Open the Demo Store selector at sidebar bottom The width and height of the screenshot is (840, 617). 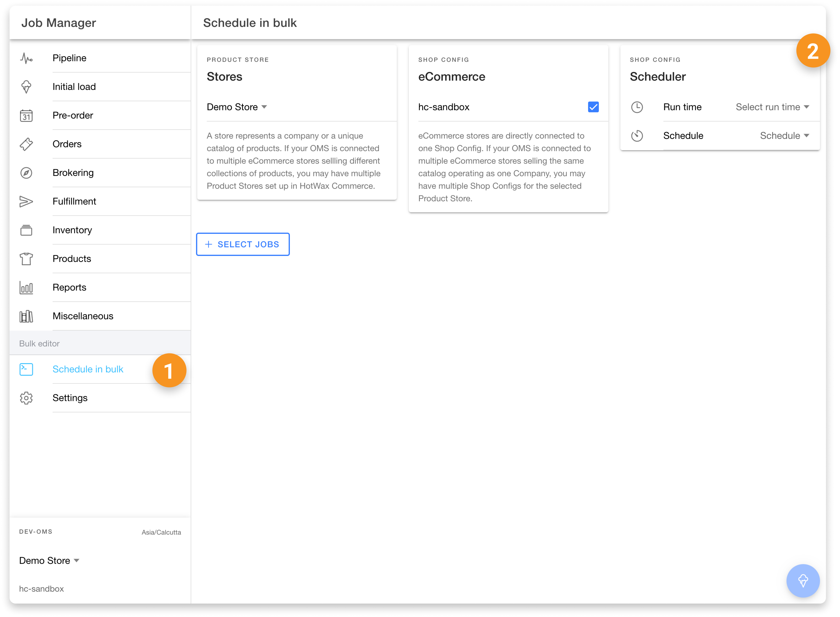[49, 561]
